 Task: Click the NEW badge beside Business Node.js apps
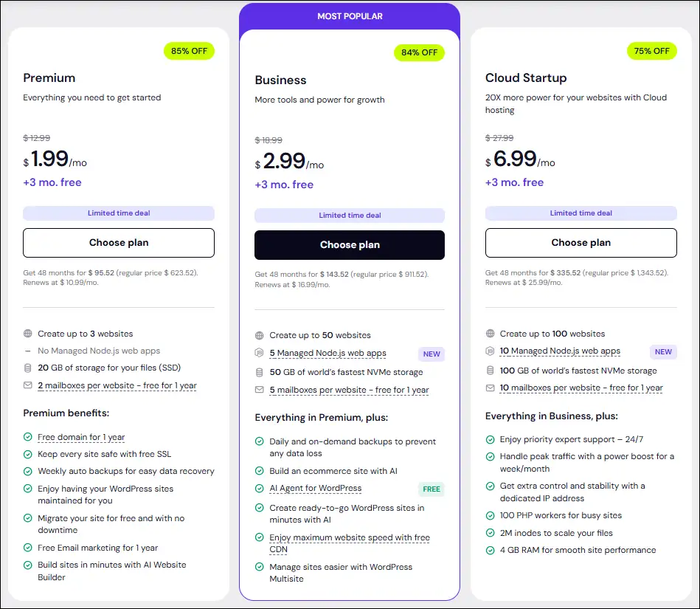click(432, 354)
